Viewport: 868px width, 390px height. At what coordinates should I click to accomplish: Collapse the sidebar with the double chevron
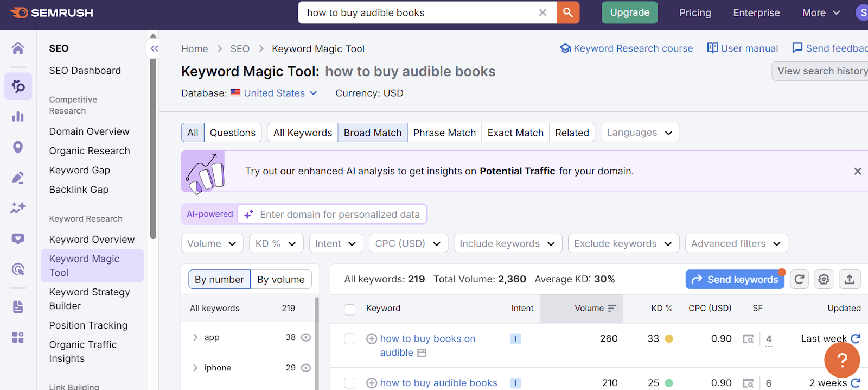[x=154, y=48]
